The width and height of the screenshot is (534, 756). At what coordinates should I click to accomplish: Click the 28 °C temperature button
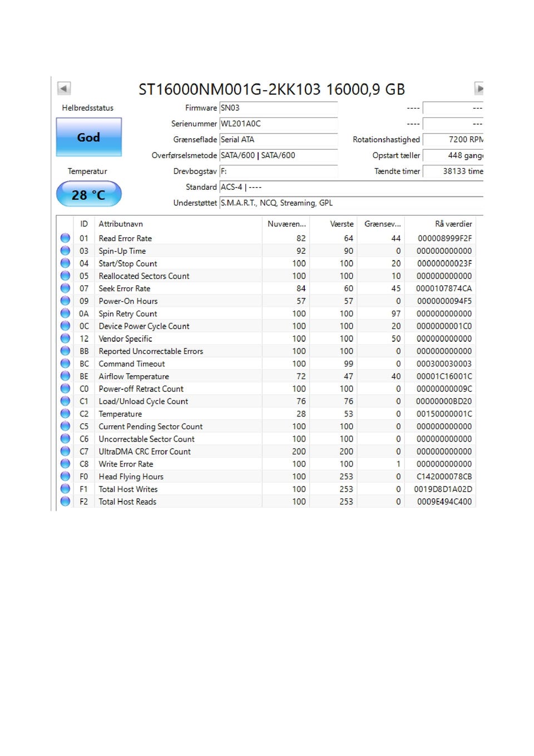(88, 194)
